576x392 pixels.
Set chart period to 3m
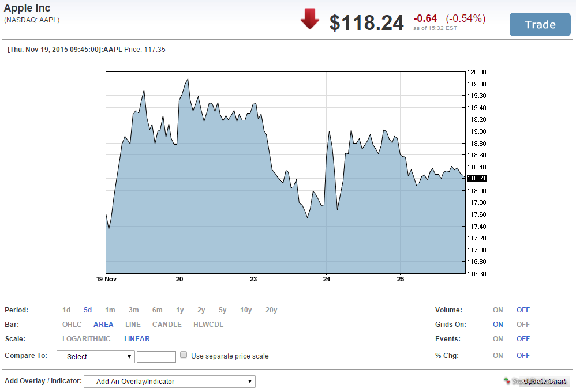click(134, 310)
